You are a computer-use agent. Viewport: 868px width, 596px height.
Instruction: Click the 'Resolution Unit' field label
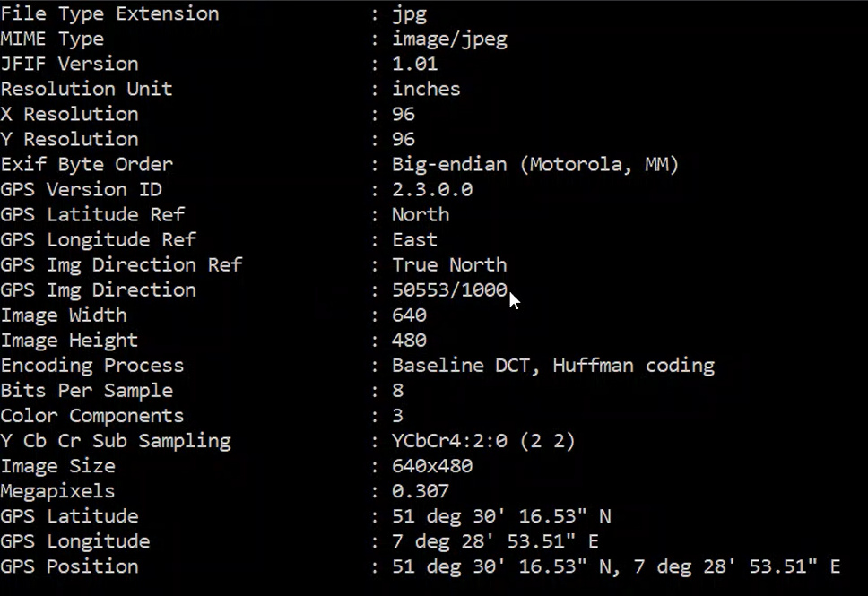(x=86, y=90)
